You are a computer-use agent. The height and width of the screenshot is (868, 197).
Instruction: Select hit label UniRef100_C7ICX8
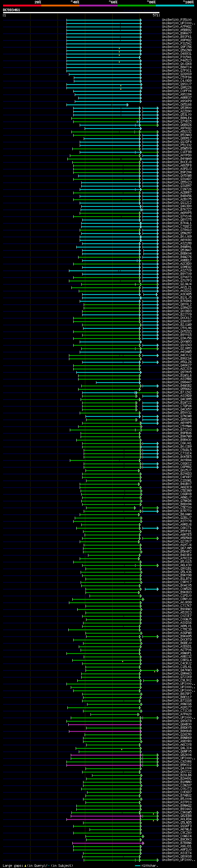pos(176,711)
